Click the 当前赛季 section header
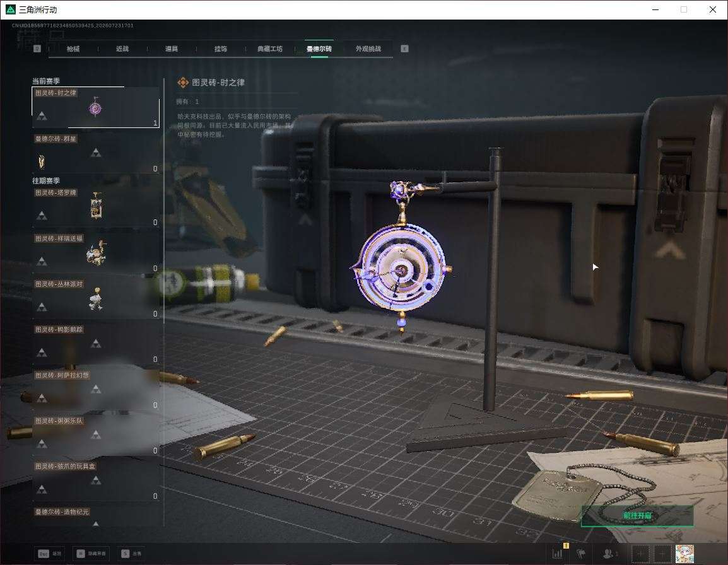Viewport: 728px width, 565px height. (46, 81)
